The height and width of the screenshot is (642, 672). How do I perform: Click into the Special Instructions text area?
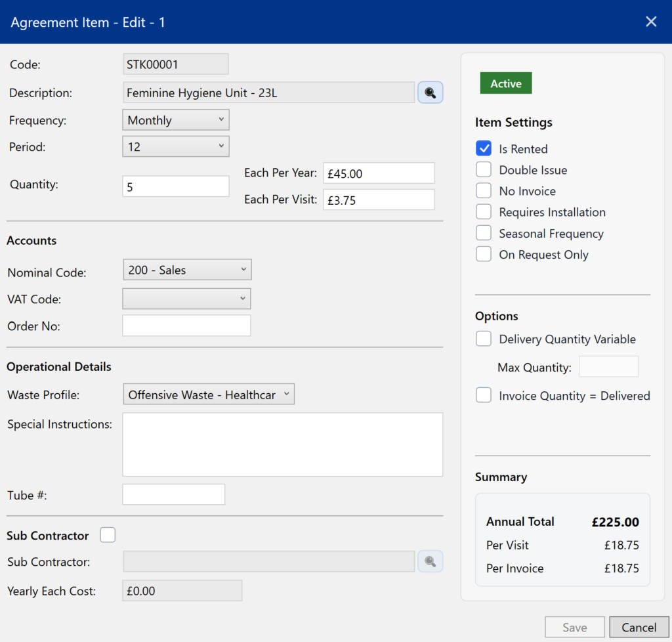coord(282,444)
